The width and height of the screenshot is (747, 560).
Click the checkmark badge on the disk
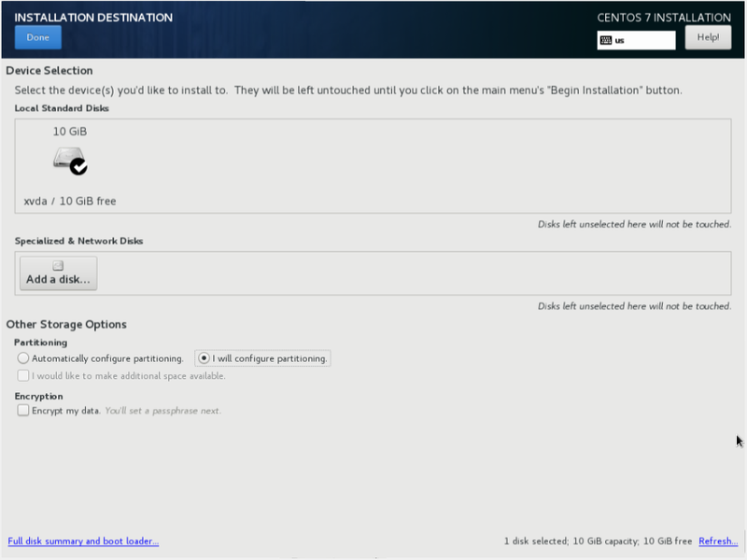79,167
